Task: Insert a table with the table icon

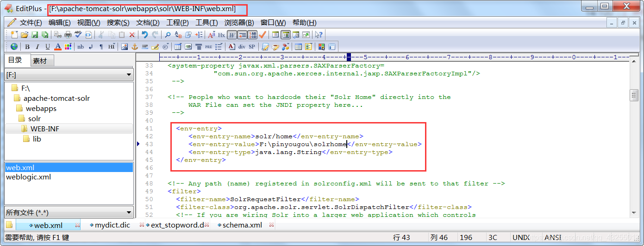Action: click(x=178, y=47)
